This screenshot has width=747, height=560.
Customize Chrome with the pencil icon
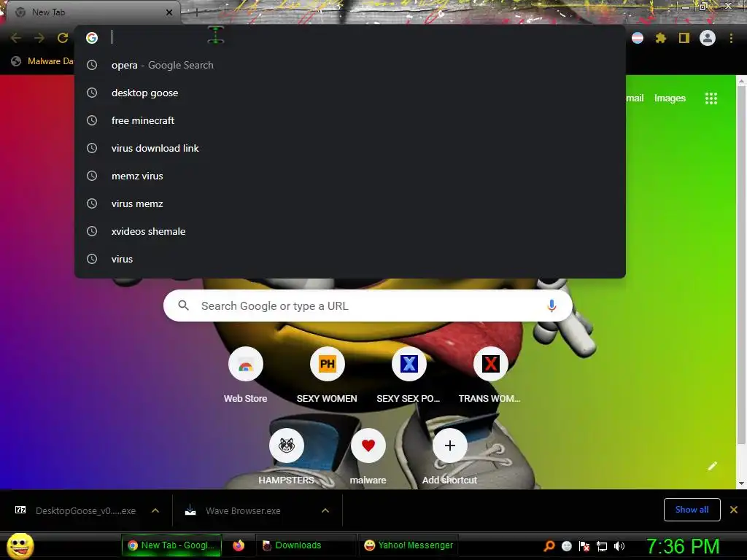712,466
